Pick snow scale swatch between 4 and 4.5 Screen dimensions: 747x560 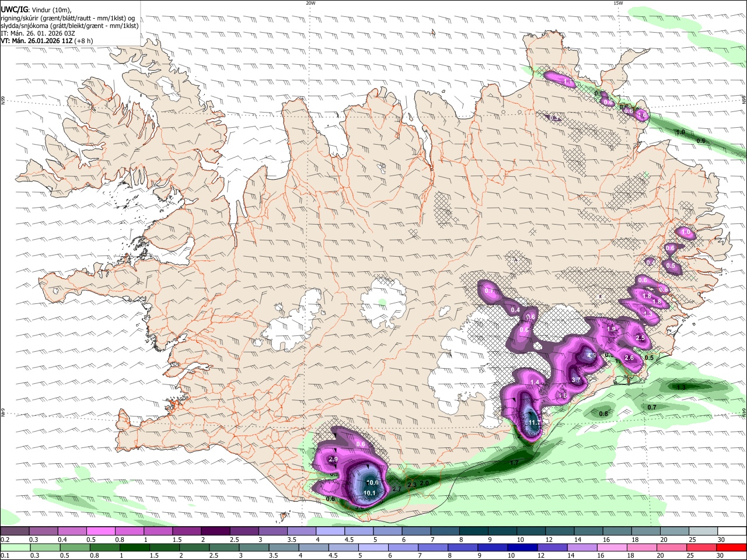pyautogui.click(x=330, y=531)
